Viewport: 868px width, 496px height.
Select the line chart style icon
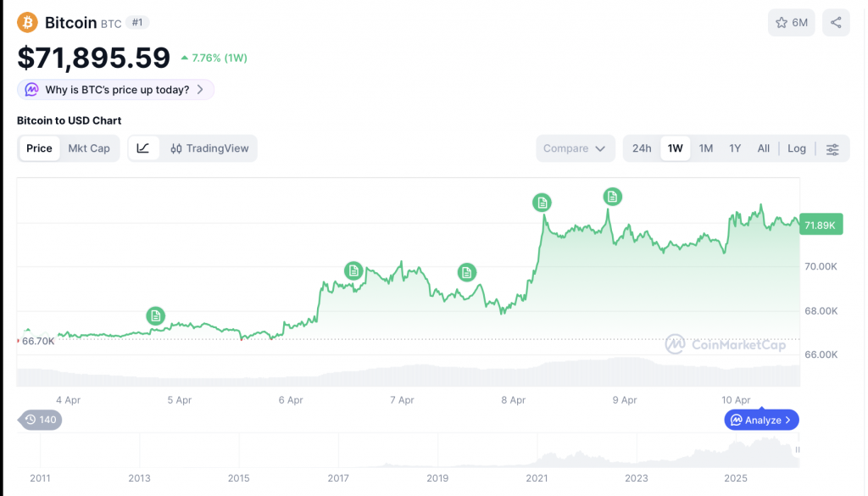pyautogui.click(x=143, y=148)
